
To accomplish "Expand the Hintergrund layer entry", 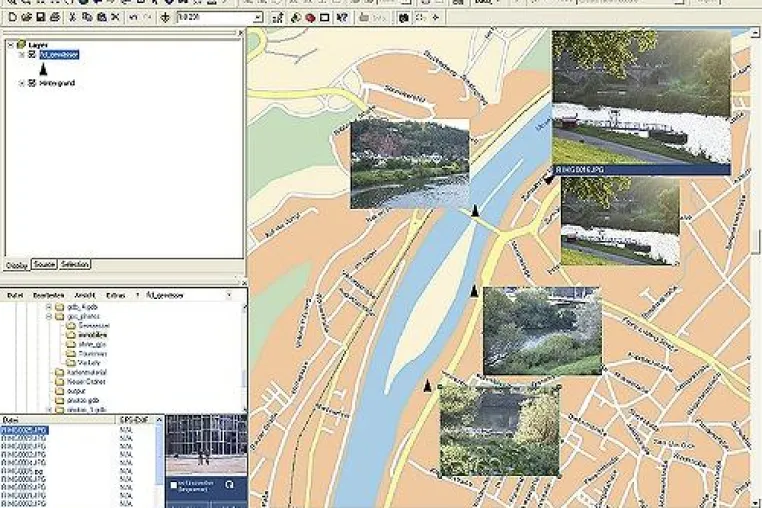I will [x=21, y=83].
